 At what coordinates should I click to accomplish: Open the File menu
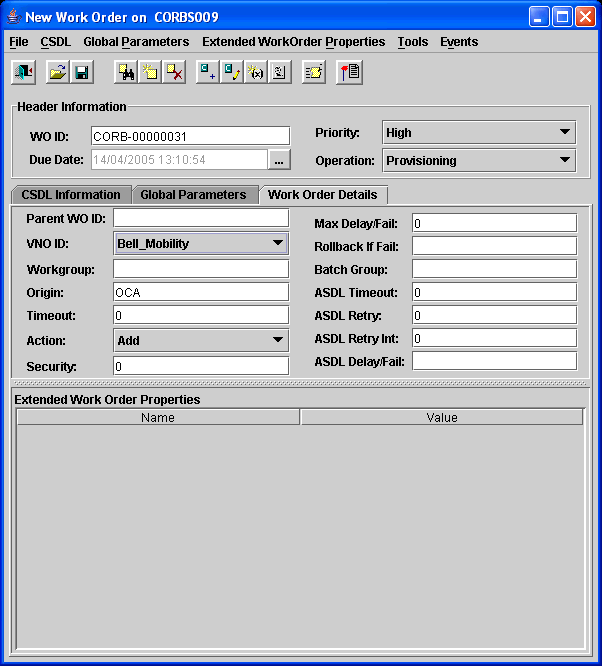(19, 42)
